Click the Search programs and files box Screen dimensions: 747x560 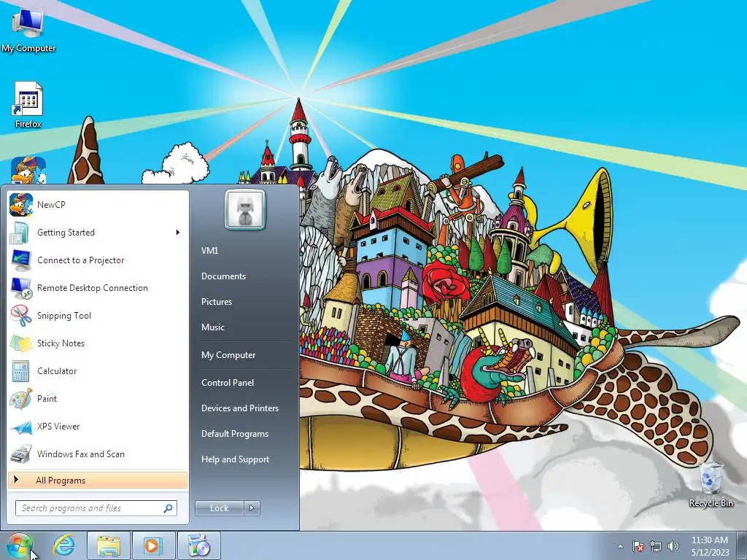pos(96,508)
